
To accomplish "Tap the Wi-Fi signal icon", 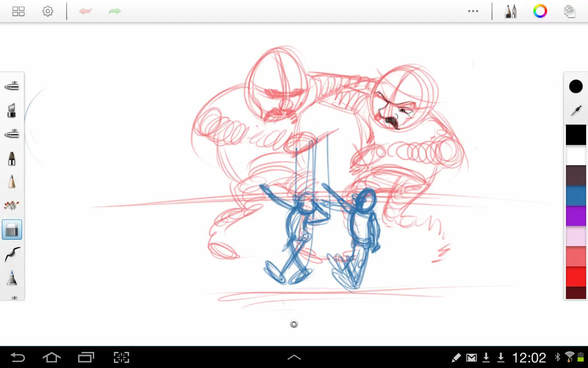I will [570, 357].
